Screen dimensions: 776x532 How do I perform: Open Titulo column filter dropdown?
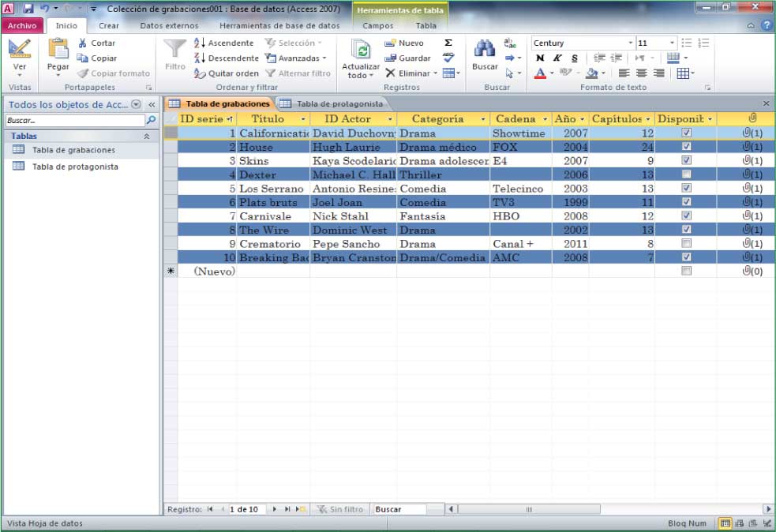pos(303,119)
